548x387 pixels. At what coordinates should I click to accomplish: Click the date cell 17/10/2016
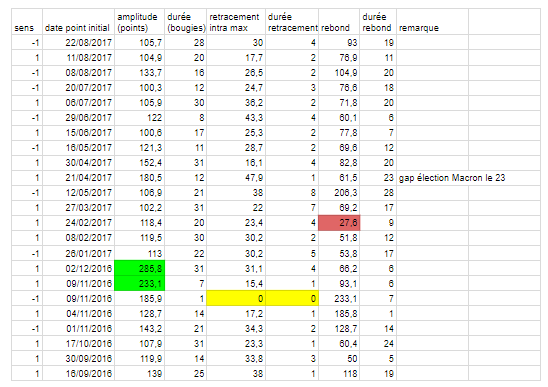79,344
